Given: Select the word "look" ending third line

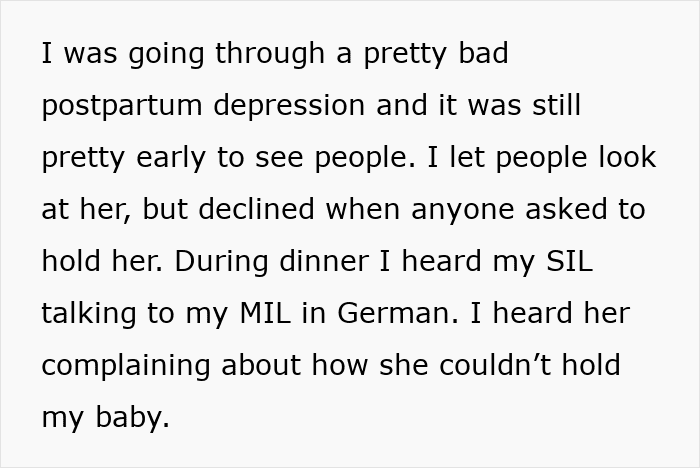Looking at the screenshot, I should click(627, 157).
